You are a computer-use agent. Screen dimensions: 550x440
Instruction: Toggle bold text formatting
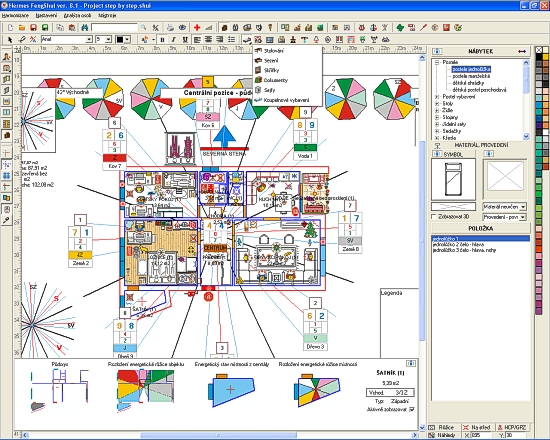(162, 39)
